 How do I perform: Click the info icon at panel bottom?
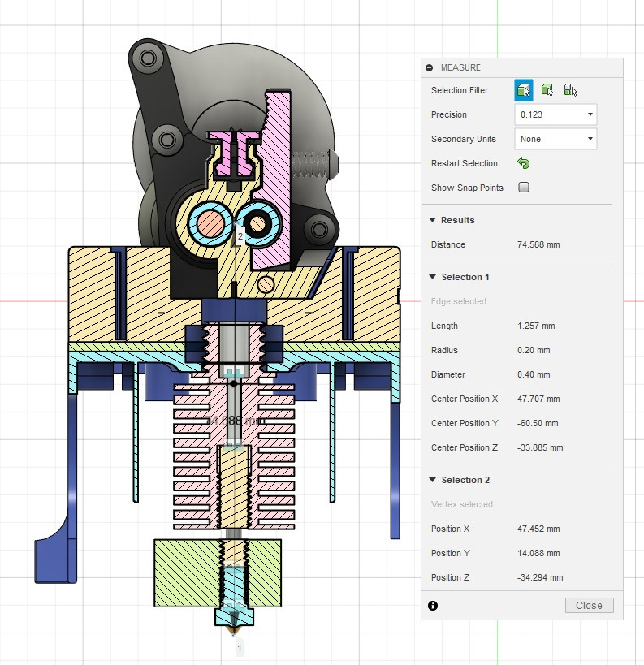click(432, 605)
